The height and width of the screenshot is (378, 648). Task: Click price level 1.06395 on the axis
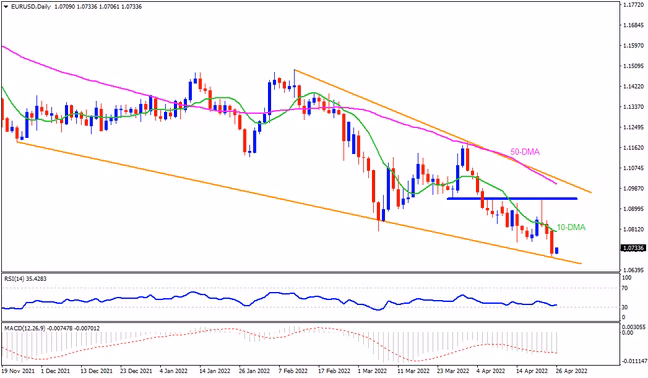(x=634, y=270)
